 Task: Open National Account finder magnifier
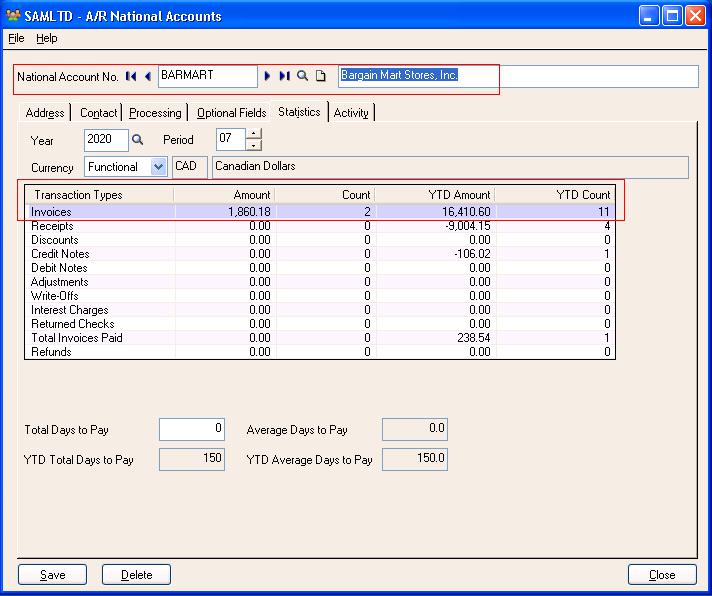coord(303,76)
